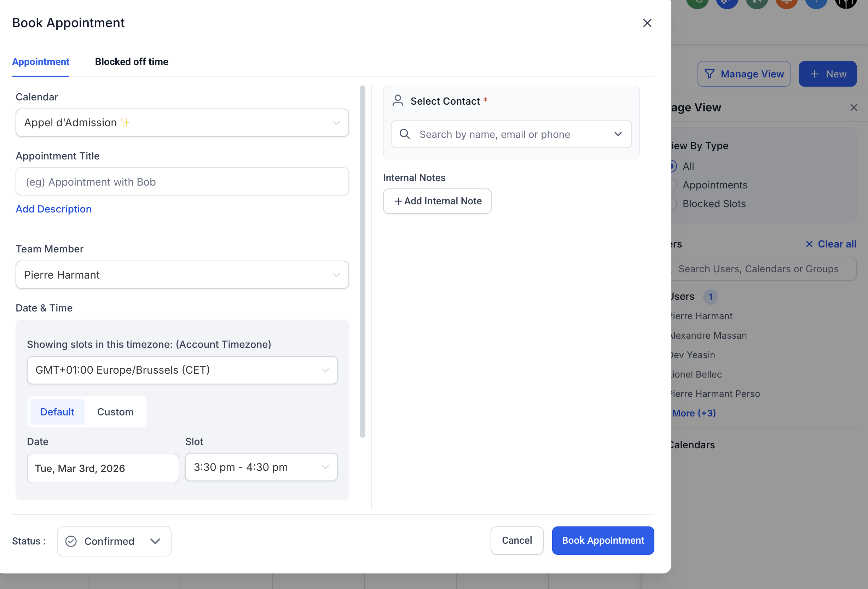Viewport: 868px width, 589px height.
Task: Click Alexandre Massan in the Users list
Action: (x=708, y=336)
